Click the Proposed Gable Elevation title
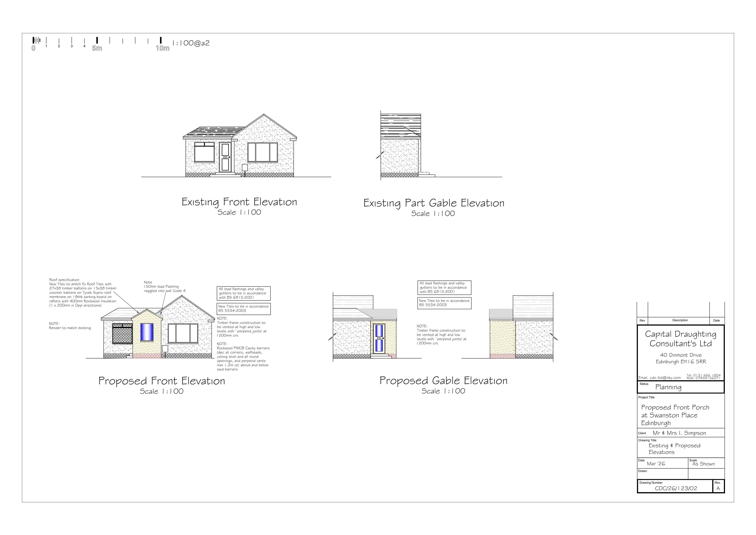This screenshot has height=535, width=756. pos(443,380)
